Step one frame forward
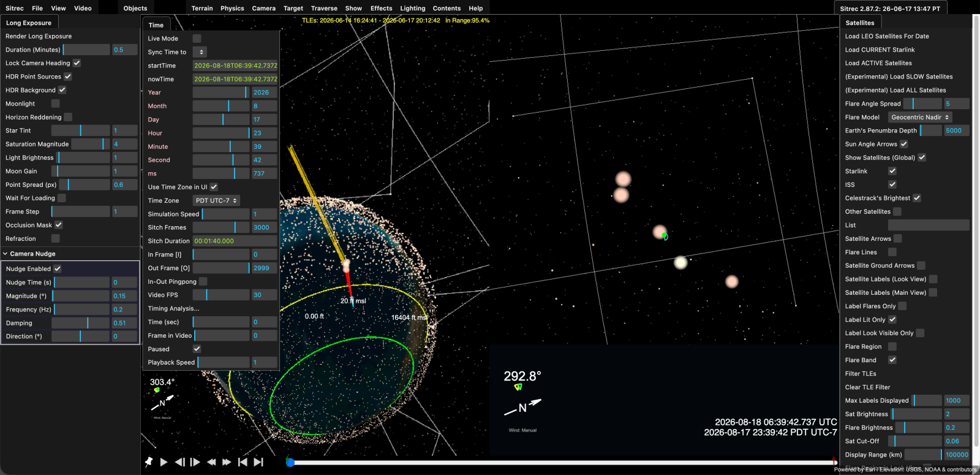This screenshot has height=475, width=980. [x=195, y=462]
